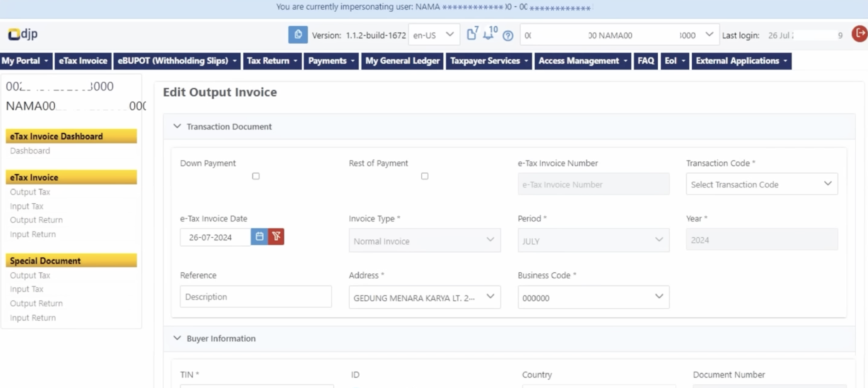Open the Address dropdown
The image size is (868, 388).
pyautogui.click(x=424, y=297)
